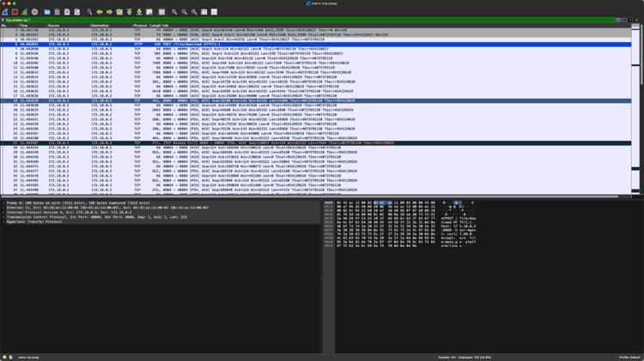This screenshot has width=644, height=361.
Task: Stop the running capture with the red square
Action: pyautogui.click(x=15, y=12)
